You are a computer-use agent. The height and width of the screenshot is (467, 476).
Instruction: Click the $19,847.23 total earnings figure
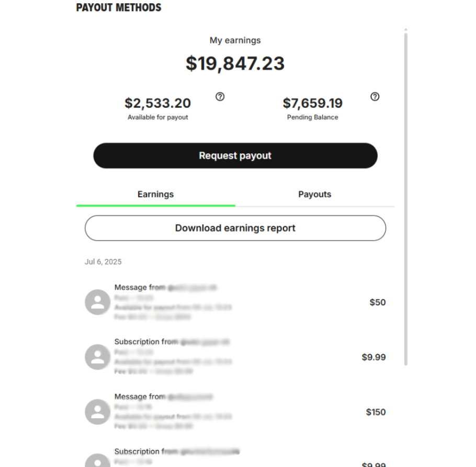235,63
